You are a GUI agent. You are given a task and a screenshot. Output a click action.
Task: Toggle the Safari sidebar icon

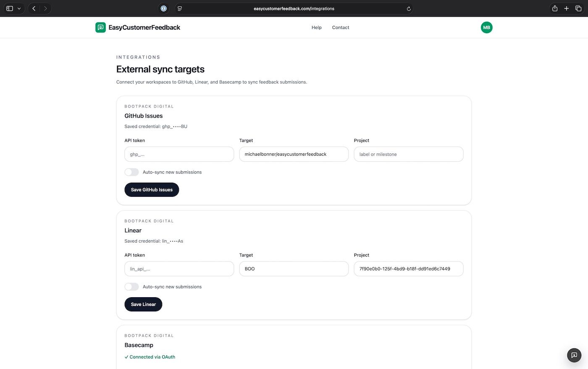[x=9, y=8]
